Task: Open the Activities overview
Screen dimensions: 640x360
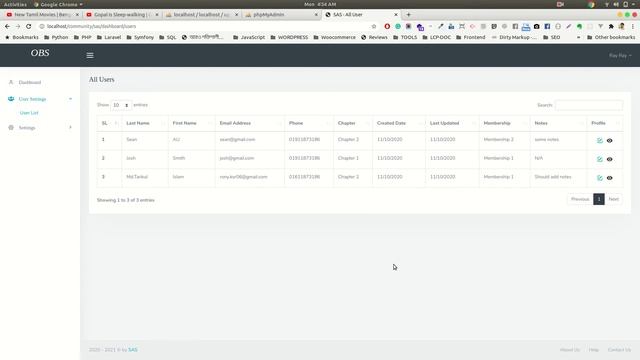Action: coord(15,4)
